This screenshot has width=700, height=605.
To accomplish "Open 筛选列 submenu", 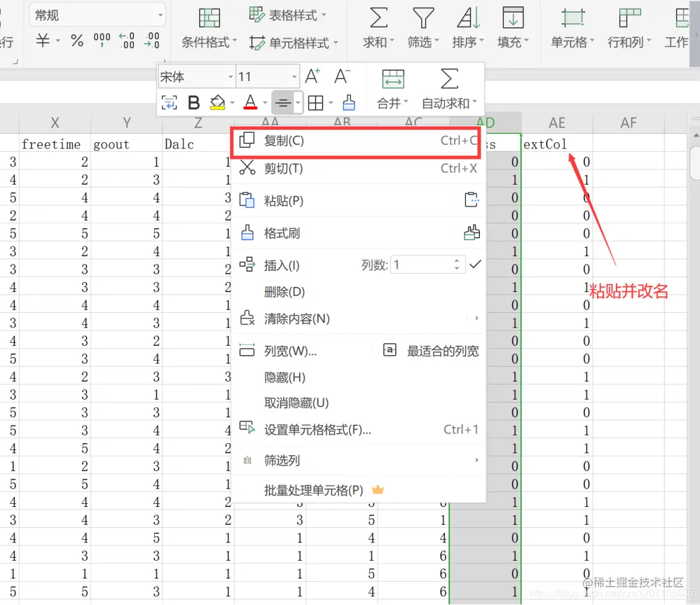I will pos(358,460).
